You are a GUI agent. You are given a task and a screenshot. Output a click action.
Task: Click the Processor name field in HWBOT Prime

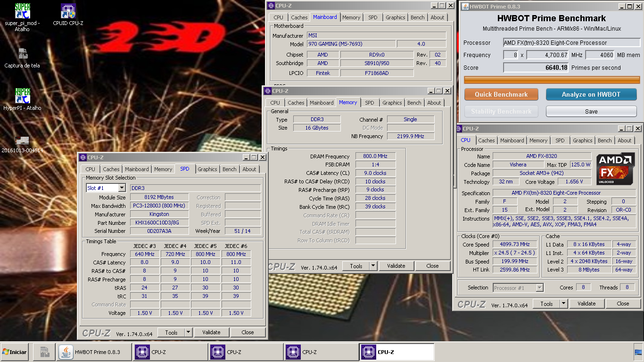[x=571, y=43]
